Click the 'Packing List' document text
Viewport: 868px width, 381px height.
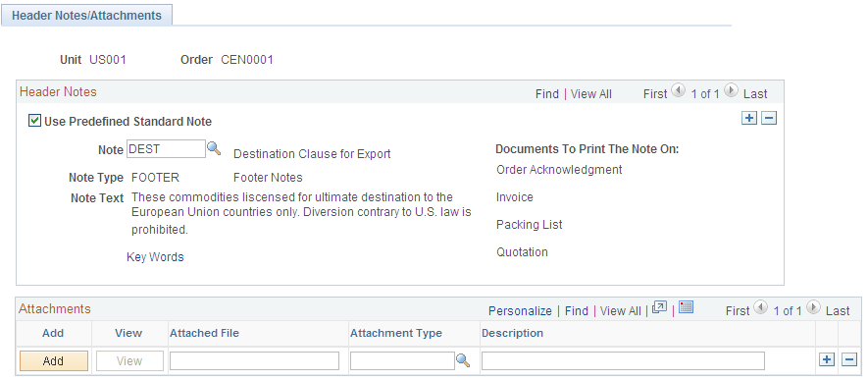coord(530,225)
